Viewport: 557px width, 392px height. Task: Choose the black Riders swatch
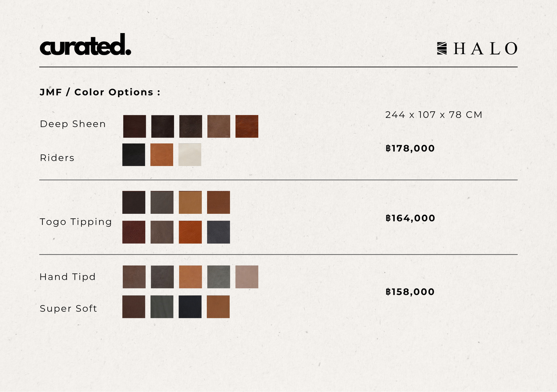[134, 155]
